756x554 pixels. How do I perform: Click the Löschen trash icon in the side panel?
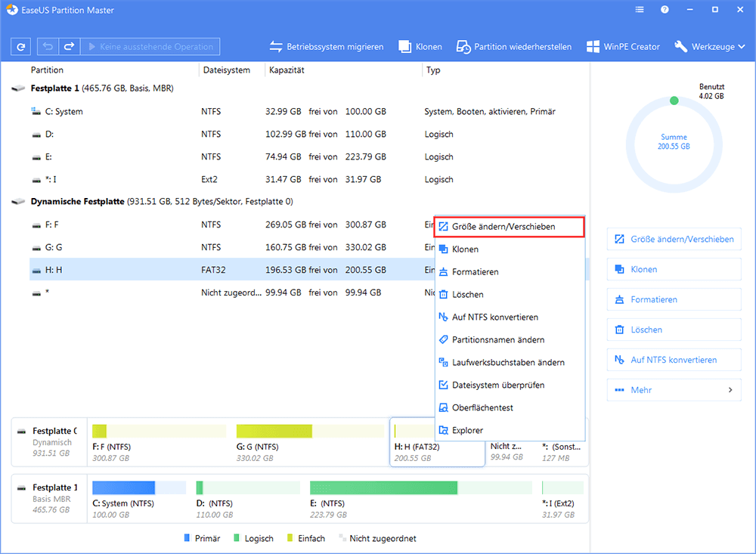point(620,330)
